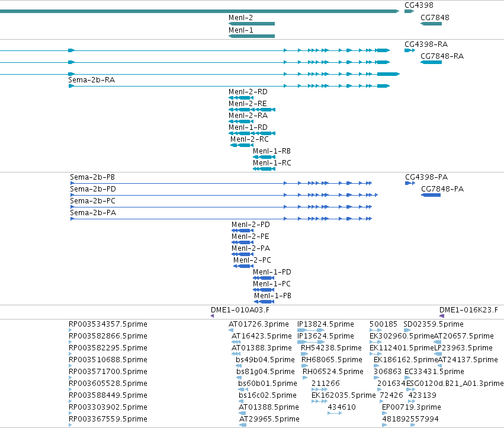Select the CG7848-PA protein feature

pyautogui.click(x=431, y=195)
